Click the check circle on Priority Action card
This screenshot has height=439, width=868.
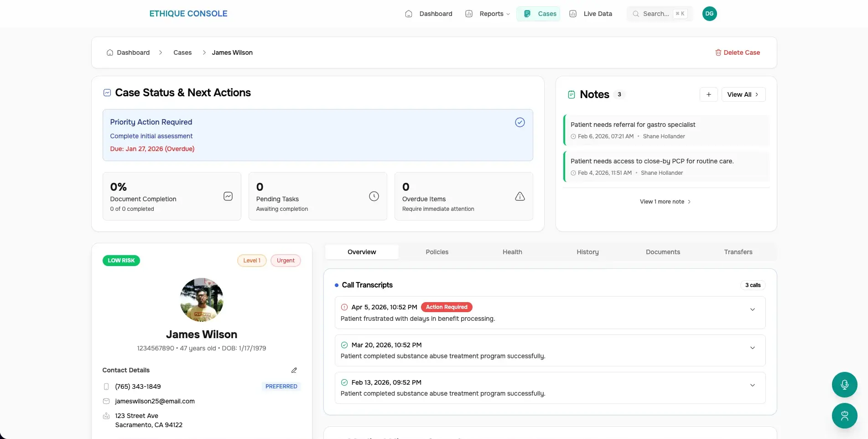click(520, 122)
